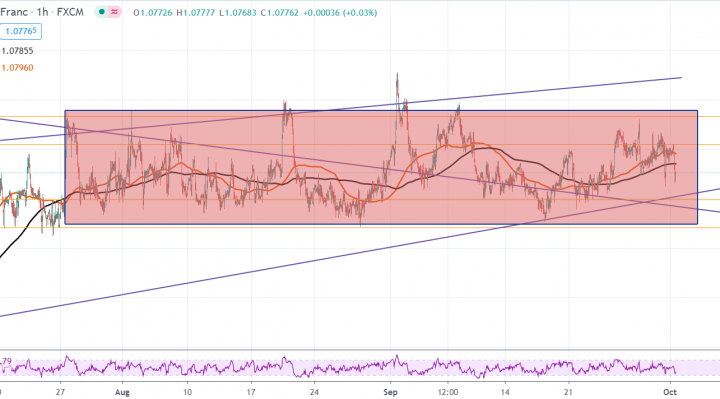Click the Aug date label on time axis

pyautogui.click(x=122, y=392)
